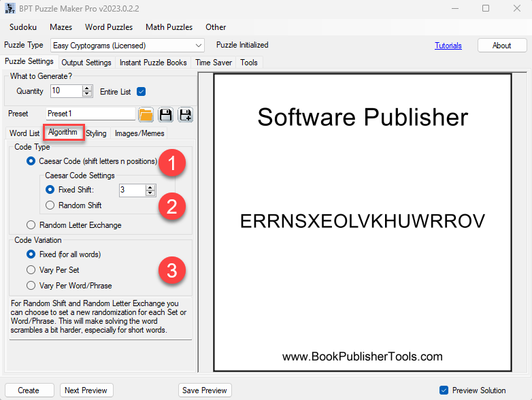
Task: Click red numbered marker 3
Action: pos(171,271)
